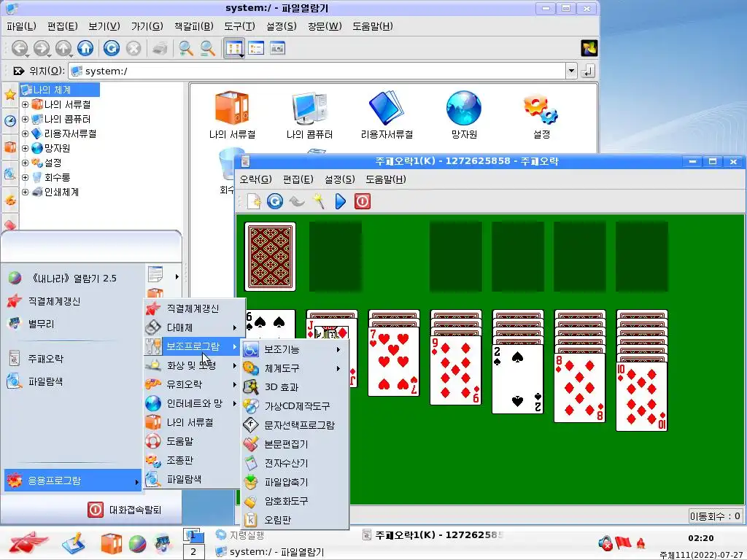Screen dimensions: 747x560
Task: Go to Home in file browser toolbar
Action: 85,48
